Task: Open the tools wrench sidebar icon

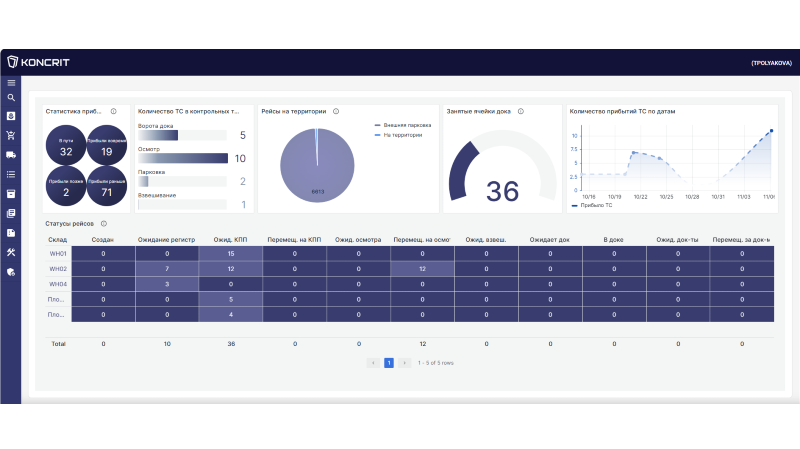Action: (11, 252)
